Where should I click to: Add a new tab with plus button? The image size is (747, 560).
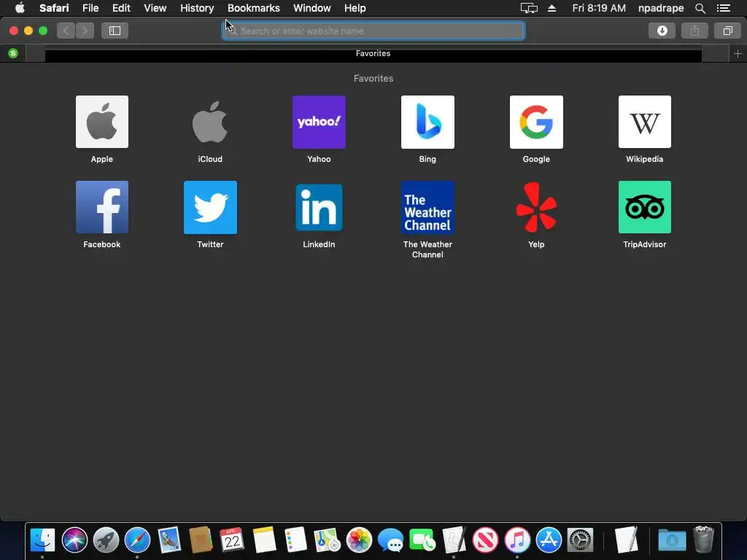pos(738,54)
